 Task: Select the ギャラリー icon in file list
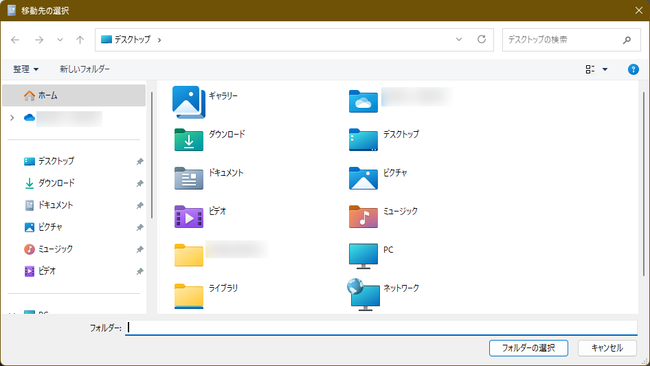point(189,102)
